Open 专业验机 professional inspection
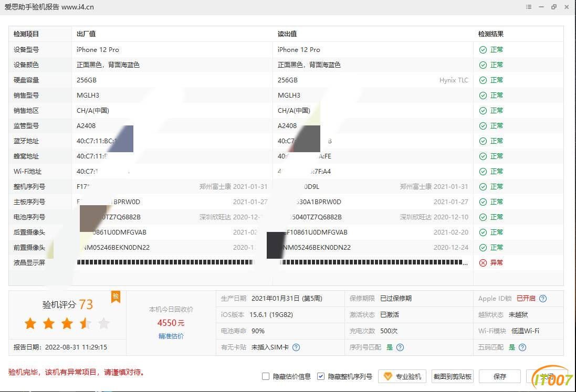This screenshot has height=392, width=576. [x=402, y=376]
